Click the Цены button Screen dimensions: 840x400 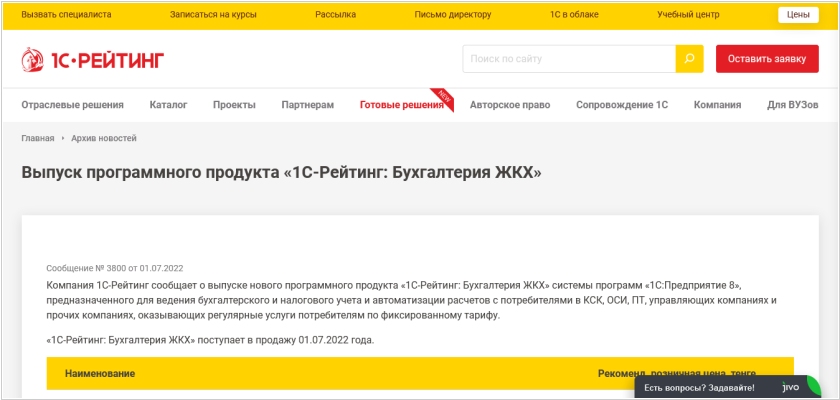pyautogui.click(x=798, y=15)
